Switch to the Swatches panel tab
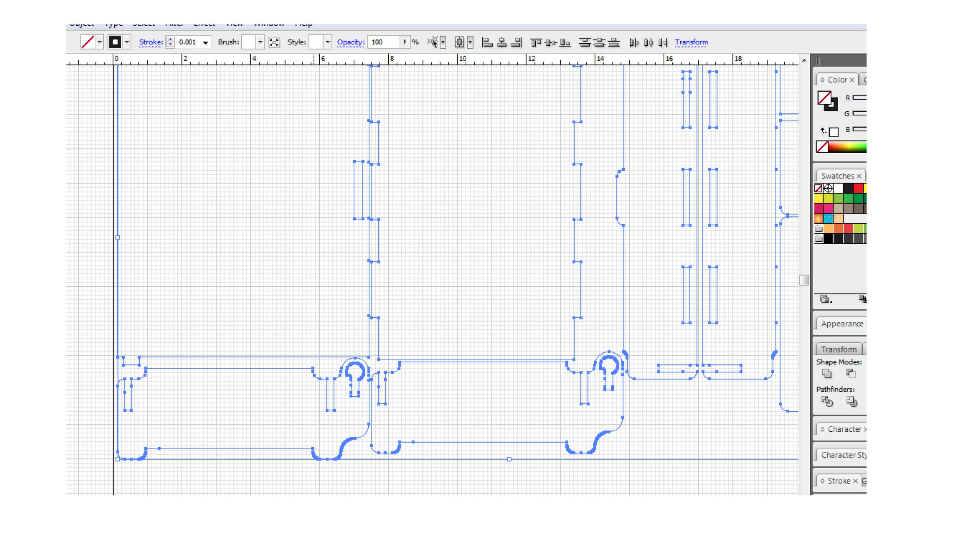 coord(837,176)
